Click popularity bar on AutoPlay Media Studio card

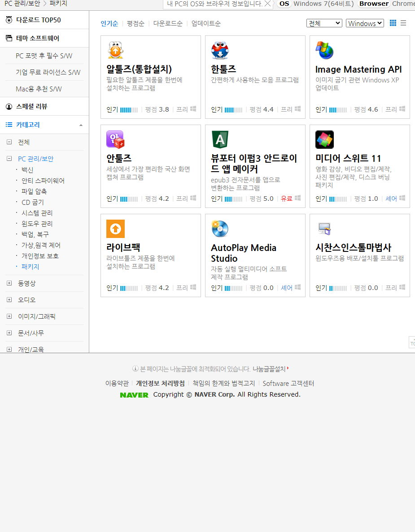tap(234, 288)
